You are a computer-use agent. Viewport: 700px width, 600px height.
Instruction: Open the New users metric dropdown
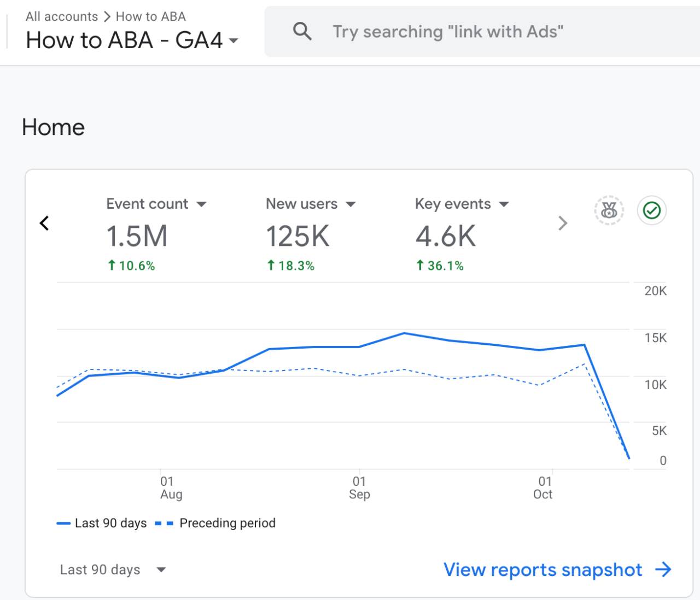point(351,204)
